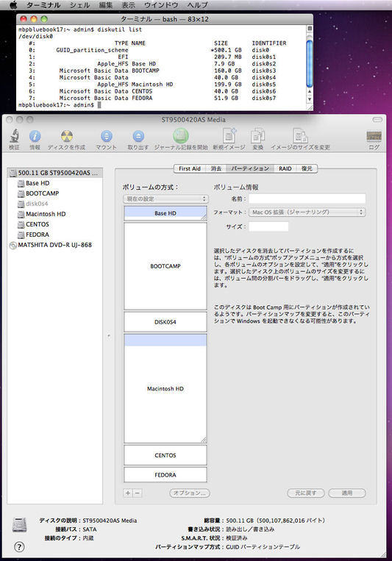This screenshot has width=392, height=561.
Task: Switch to the 復元 tab
Action: pos(307,168)
